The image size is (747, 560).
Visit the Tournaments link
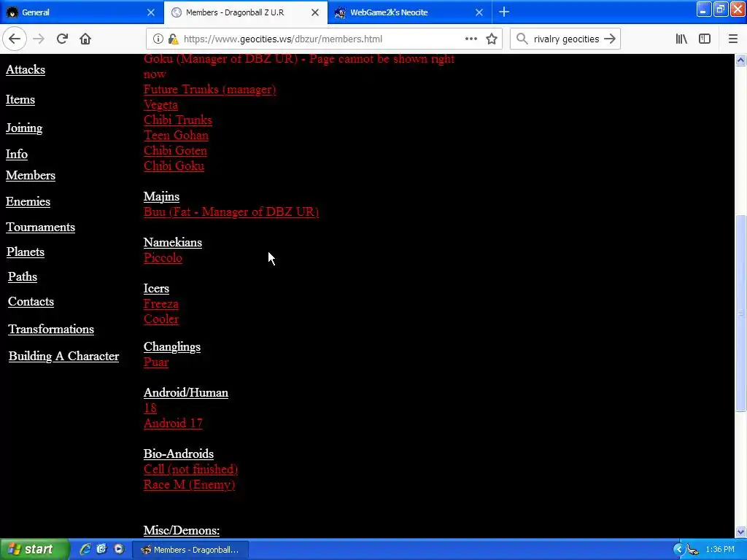point(41,227)
